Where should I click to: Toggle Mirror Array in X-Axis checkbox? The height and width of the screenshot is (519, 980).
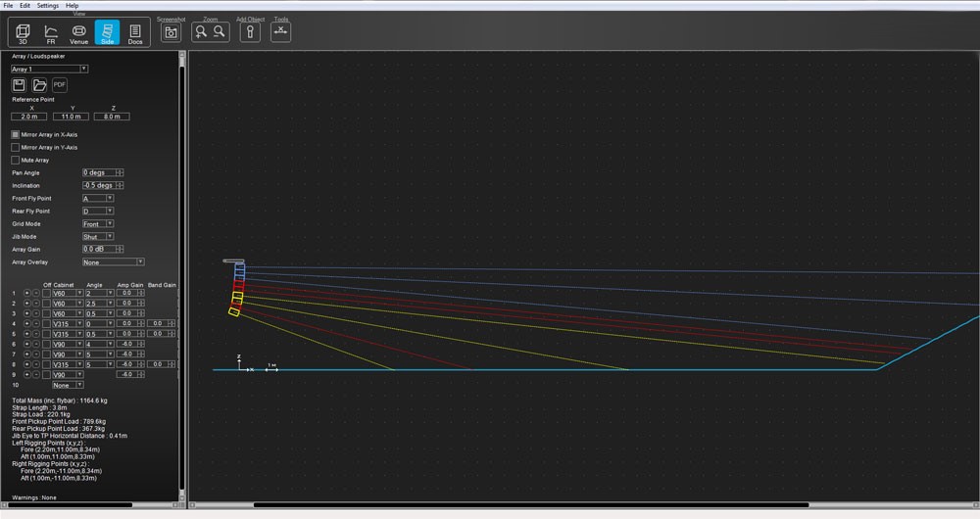(16, 134)
